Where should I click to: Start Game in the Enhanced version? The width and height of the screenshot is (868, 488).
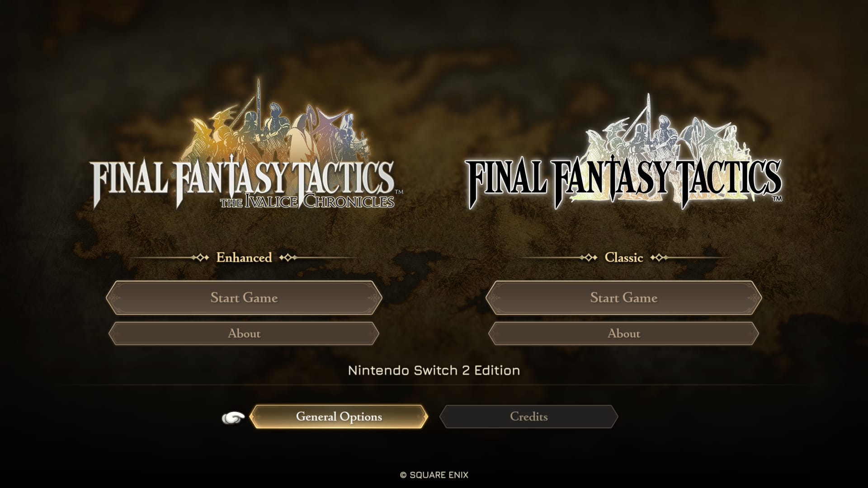[244, 298]
